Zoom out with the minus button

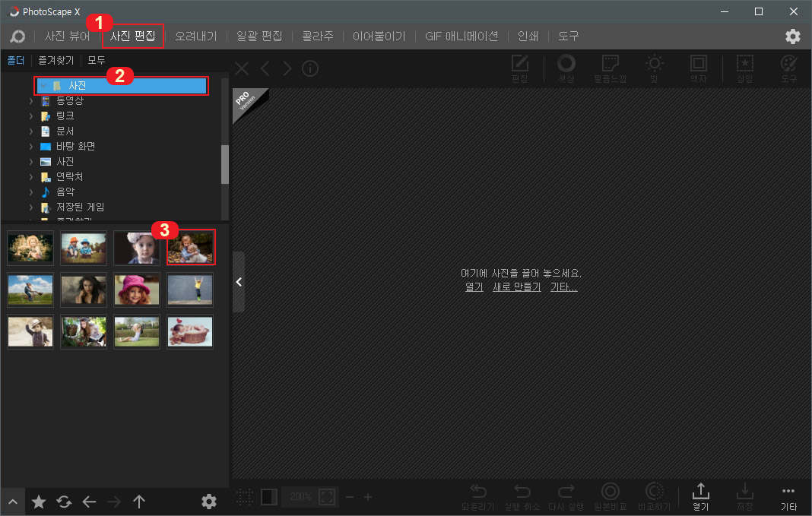pos(350,497)
